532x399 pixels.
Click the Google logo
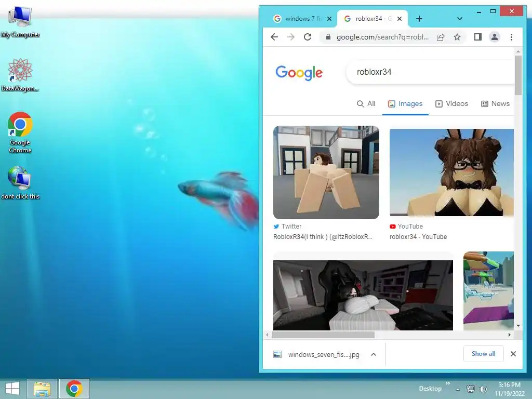(299, 73)
